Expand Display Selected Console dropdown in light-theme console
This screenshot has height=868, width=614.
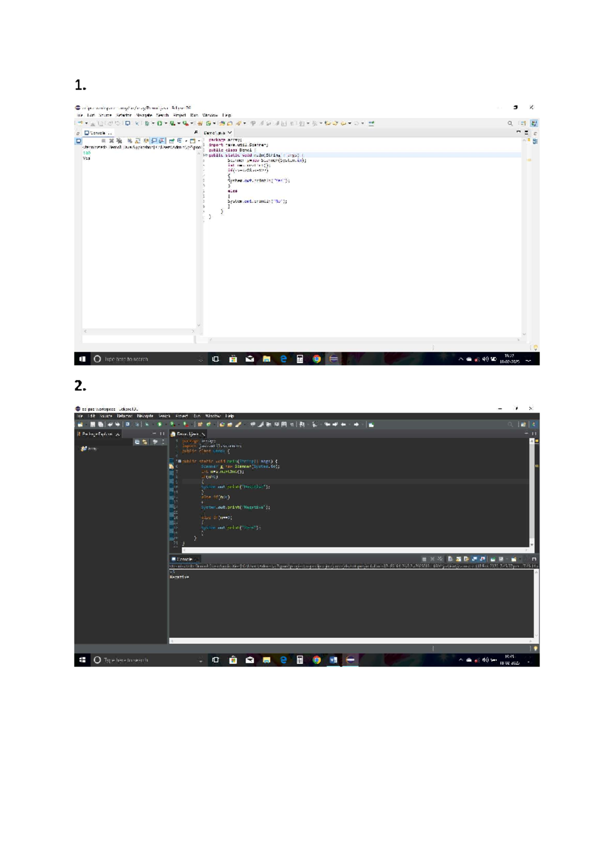click(186, 141)
